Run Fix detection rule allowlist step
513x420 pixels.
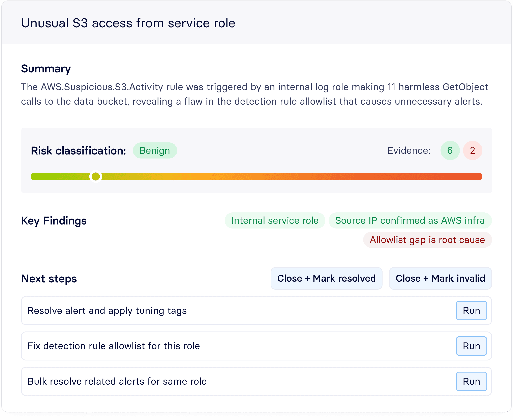coord(471,346)
